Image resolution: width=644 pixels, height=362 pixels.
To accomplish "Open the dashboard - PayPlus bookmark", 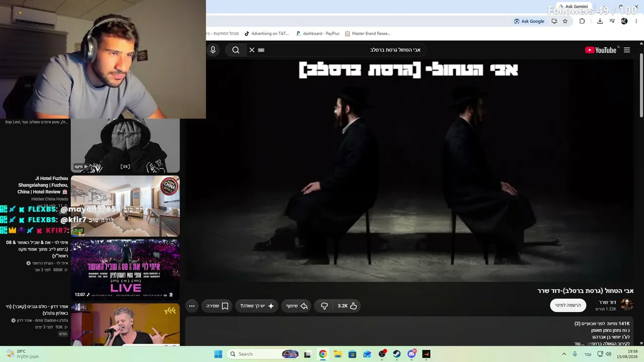I will click(317, 34).
